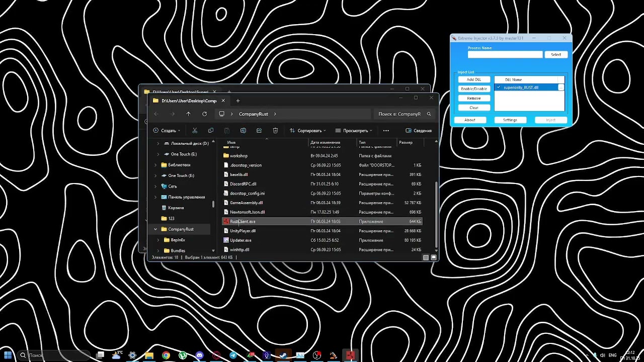The height and width of the screenshot is (362, 644).
Task: Click the Clear button in Extreme Injector
Action: [x=474, y=108]
